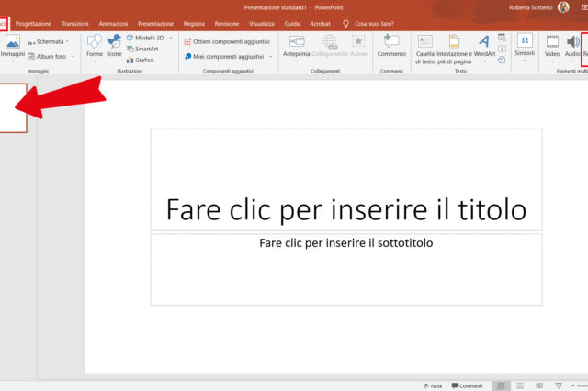Switch to the Animazioni tab
This screenshot has width=588, height=391.
[113, 22]
